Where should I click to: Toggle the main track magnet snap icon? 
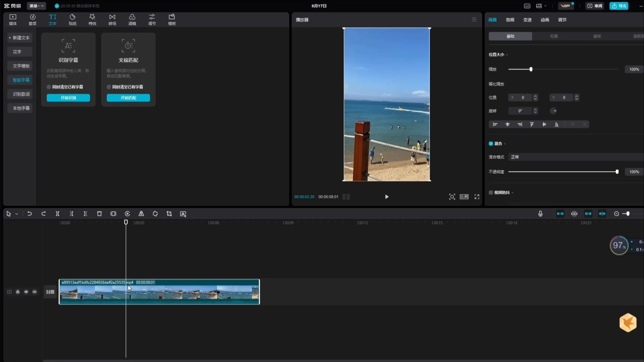[560, 214]
